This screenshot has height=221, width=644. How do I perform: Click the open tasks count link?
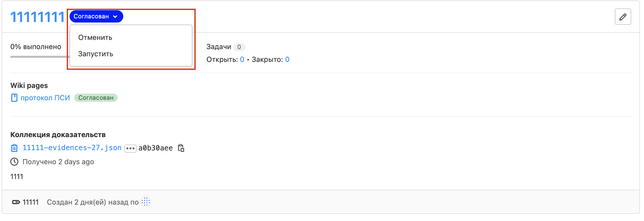pos(242,60)
